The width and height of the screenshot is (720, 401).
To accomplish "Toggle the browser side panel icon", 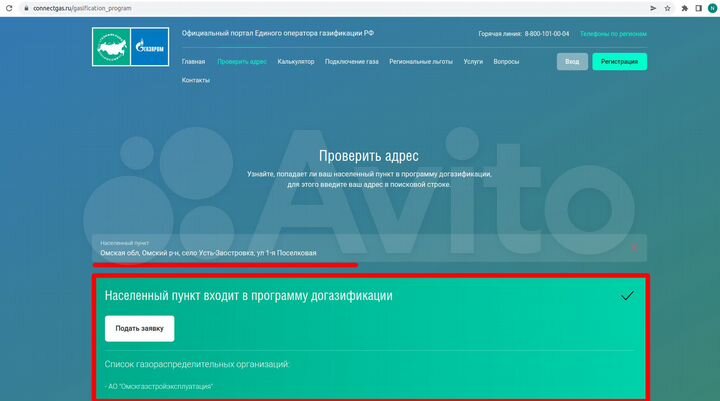I will (x=698, y=8).
